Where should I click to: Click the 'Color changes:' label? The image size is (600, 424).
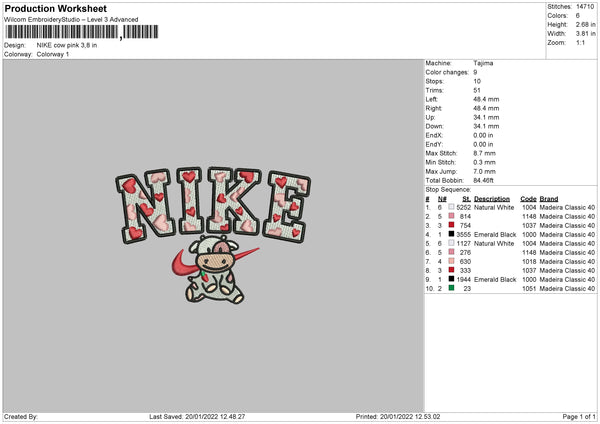click(x=447, y=72)
